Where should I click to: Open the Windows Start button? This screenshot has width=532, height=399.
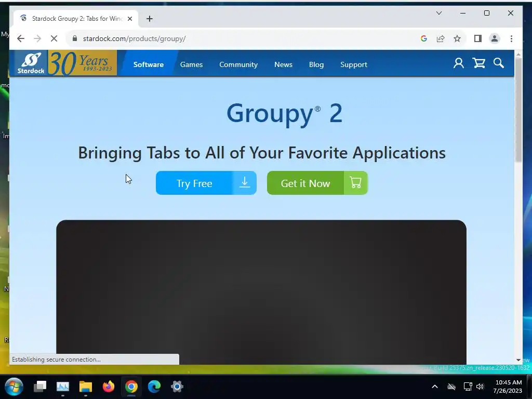click(14, 387)
